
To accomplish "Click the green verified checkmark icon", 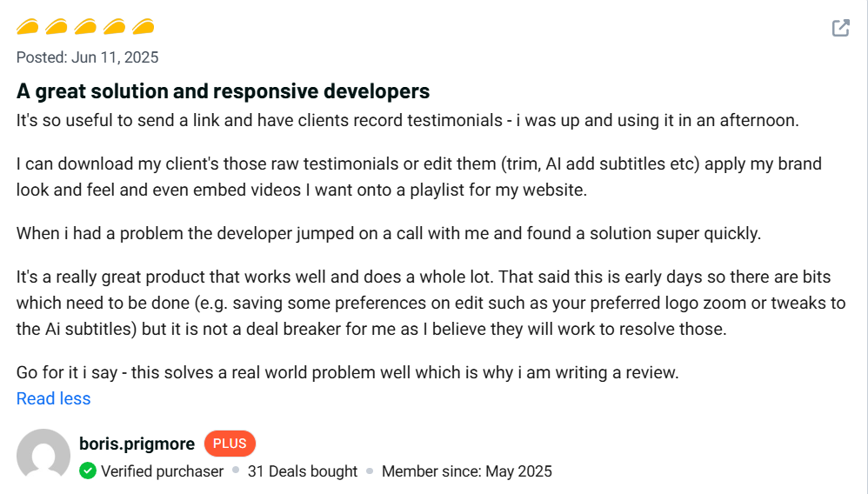I will 88,471.
